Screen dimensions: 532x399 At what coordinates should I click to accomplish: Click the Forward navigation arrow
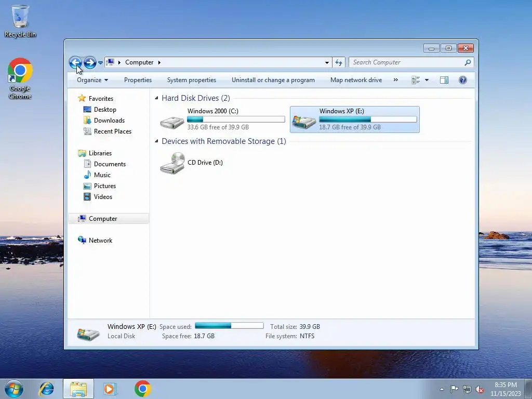(x=90, y=62)
